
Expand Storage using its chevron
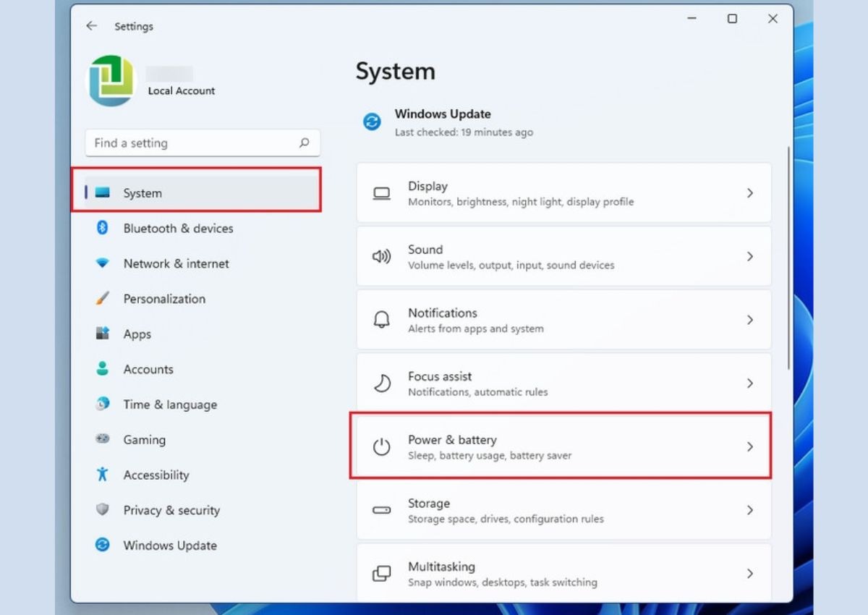coord(750,510)
